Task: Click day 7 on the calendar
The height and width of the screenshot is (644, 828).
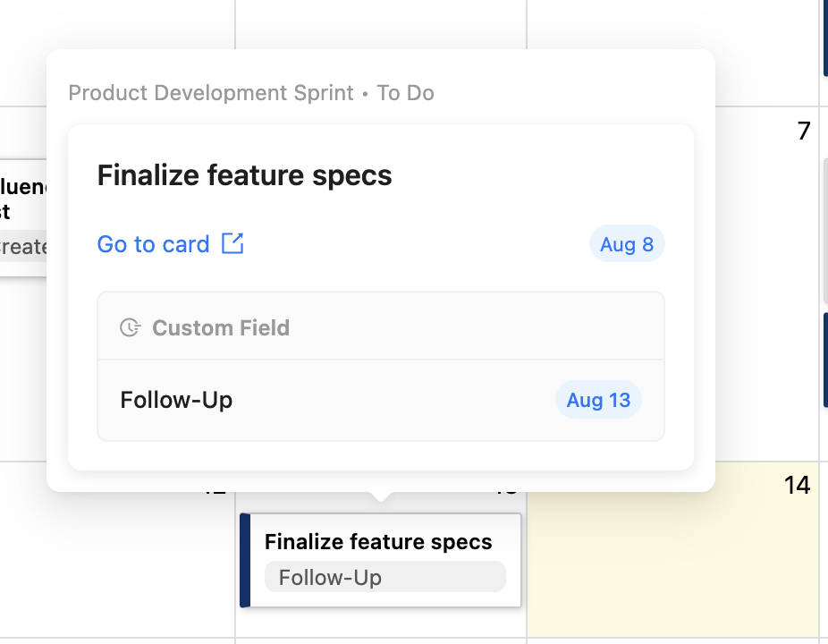Action: coord(802,131)
